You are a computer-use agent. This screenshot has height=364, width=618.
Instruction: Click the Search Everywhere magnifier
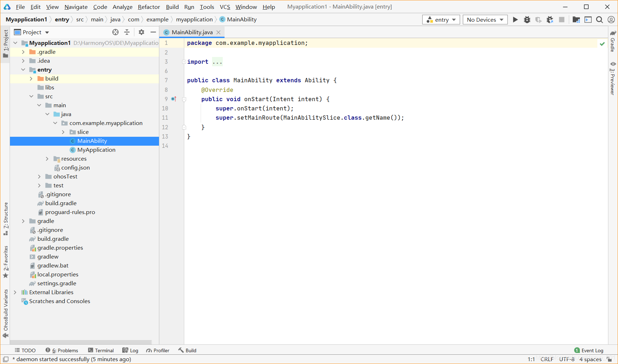[x=599, y=20]
